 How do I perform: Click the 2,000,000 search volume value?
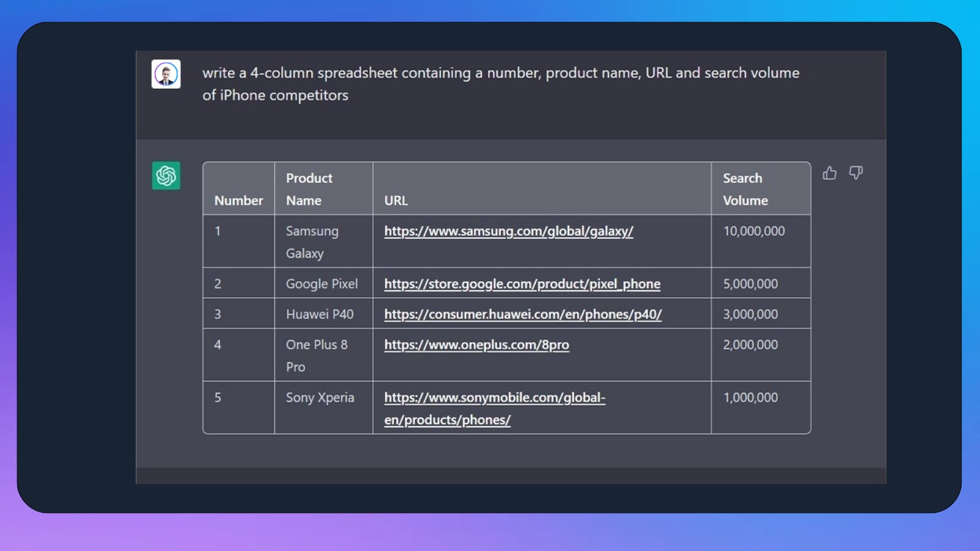pos(750,345)
